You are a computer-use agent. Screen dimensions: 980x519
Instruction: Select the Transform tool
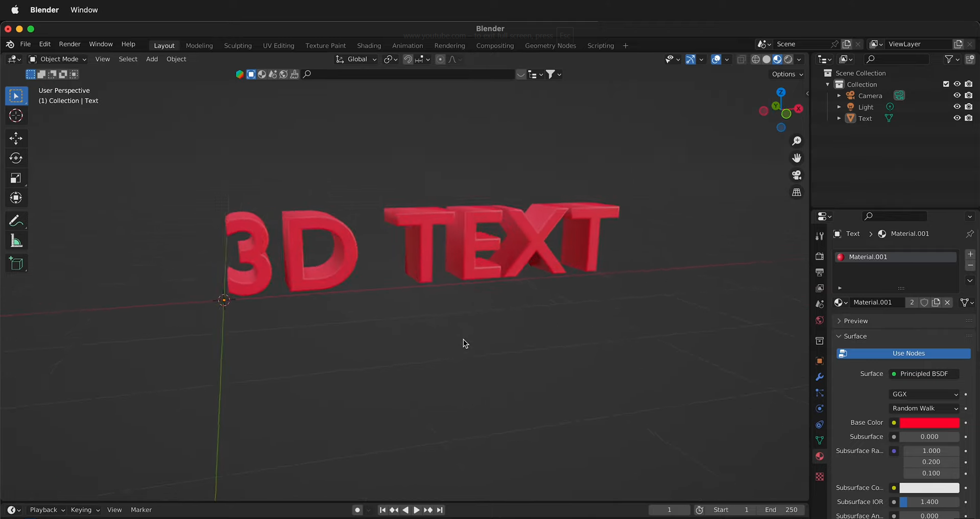pos(16,198)
